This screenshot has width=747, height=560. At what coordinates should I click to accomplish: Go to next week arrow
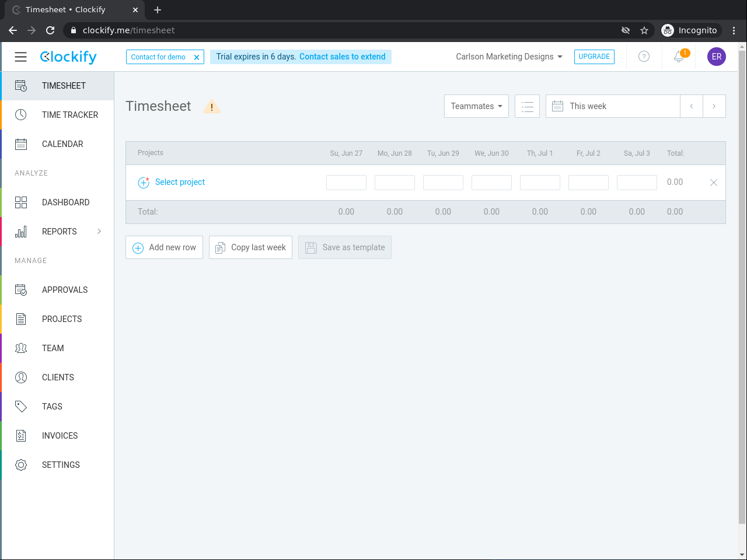714,106
